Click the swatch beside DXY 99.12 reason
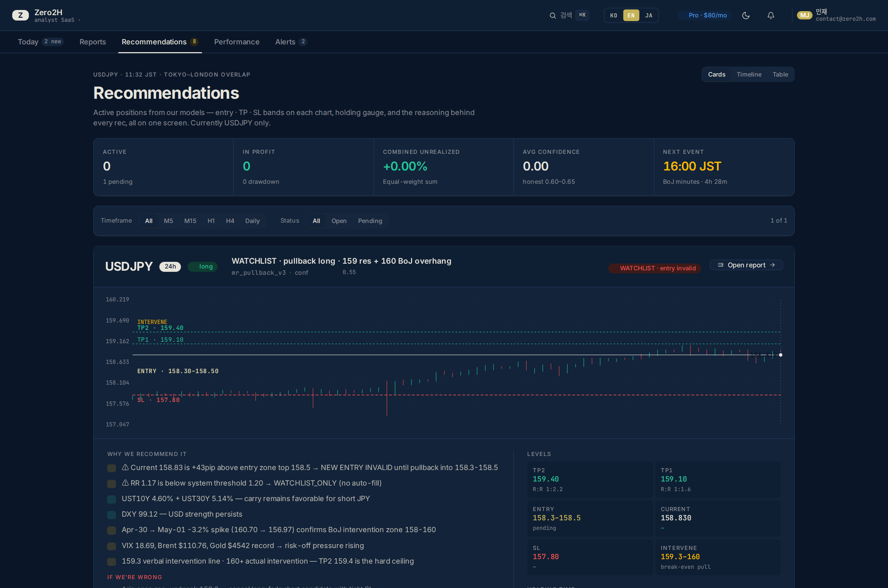 111,514
